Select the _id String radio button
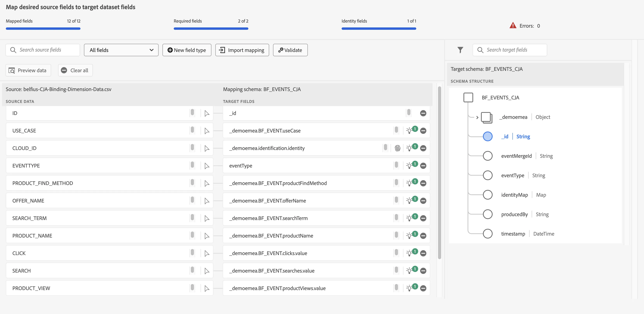 pyautogui.click(x=488, y=136)
